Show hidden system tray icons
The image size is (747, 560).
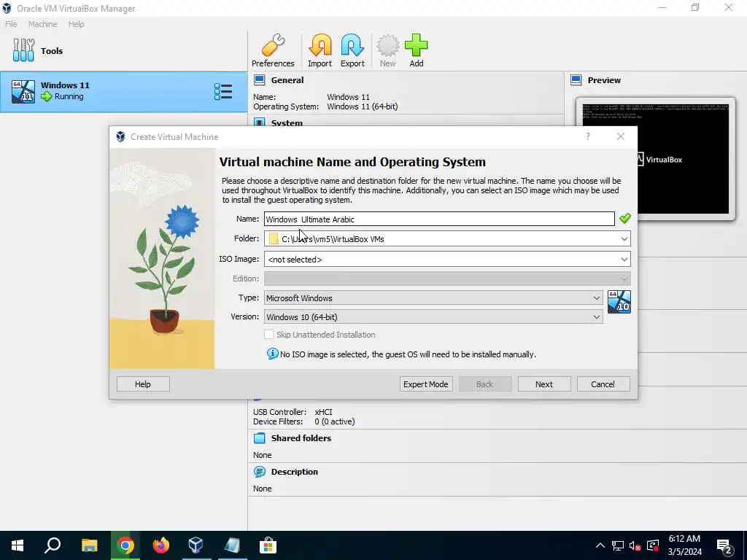point(600,545)
